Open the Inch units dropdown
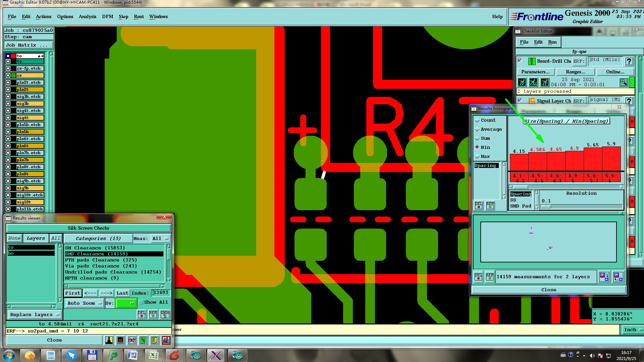Screen dimensions: 644x362 coord(633,330)
